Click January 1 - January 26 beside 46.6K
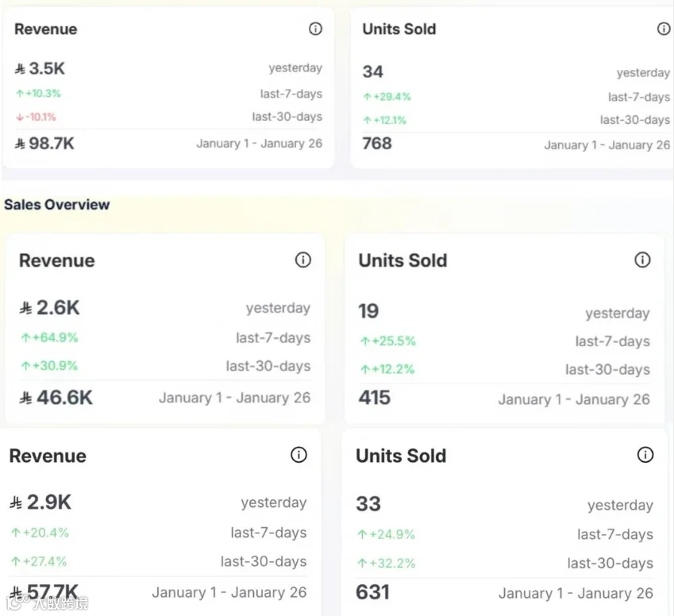674x616 pixels. [235, 398]
